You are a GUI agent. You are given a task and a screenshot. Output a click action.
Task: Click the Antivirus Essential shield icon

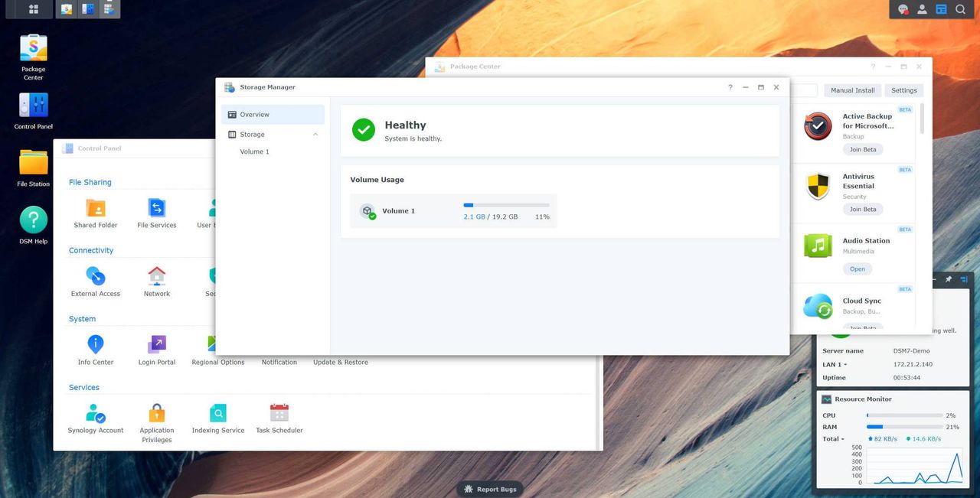click(x=818, y=186)
